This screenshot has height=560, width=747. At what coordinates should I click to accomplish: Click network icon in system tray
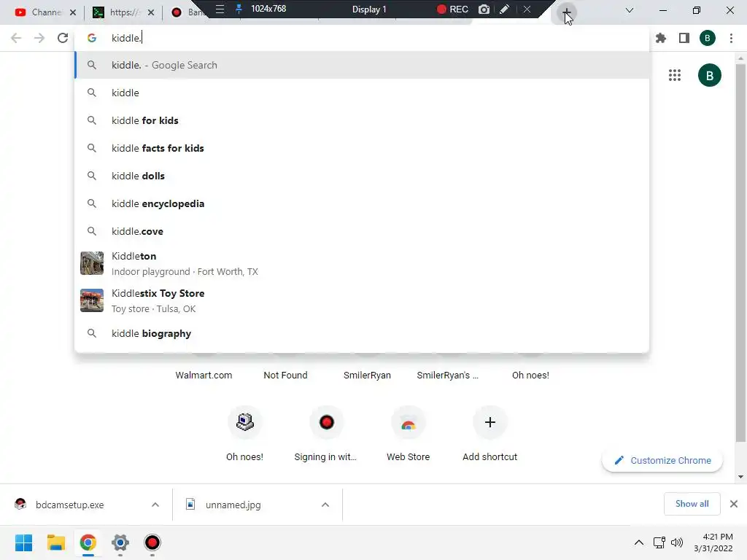tap(659, 542)
